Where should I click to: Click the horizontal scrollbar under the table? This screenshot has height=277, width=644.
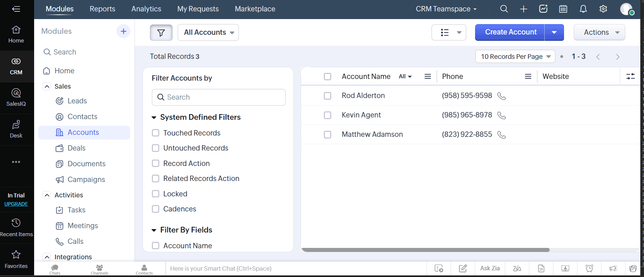(425, 250)
